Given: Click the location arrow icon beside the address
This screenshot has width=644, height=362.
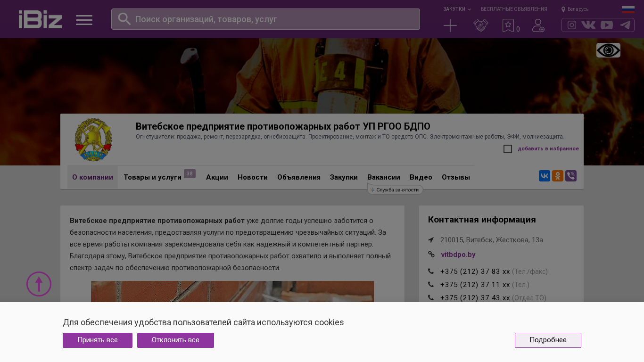Looking at the screenshot, I should tap(431, 240).
